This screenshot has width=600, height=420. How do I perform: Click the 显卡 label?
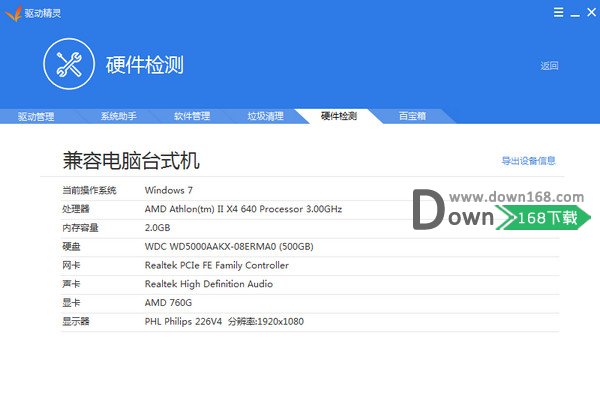coord(71,303)
